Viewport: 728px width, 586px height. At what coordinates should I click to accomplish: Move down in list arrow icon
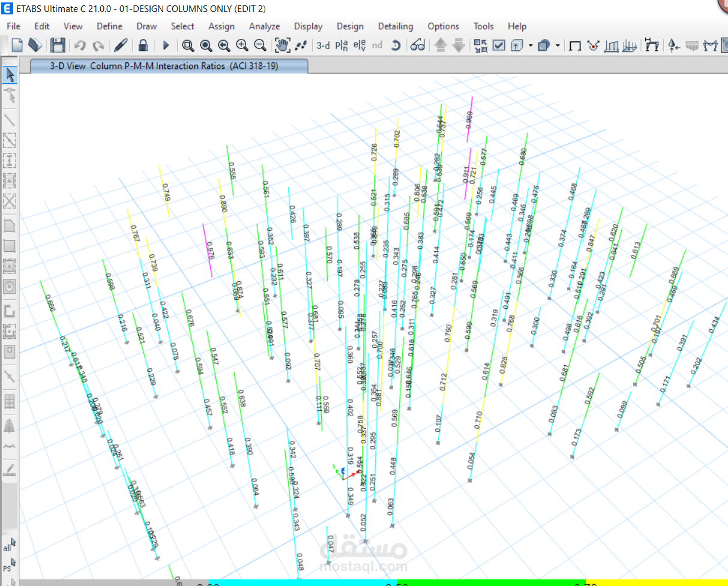459,45
